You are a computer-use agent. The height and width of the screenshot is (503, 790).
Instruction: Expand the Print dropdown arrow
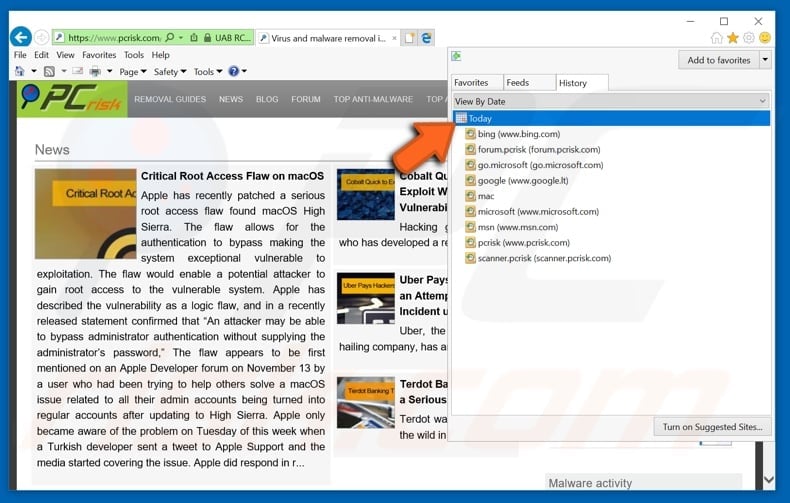pos(109,72)
